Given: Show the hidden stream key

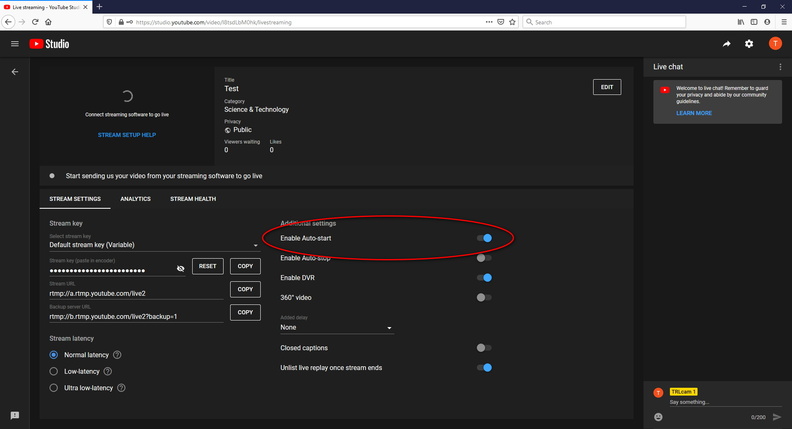Looking at the screenshot, I should (180, 268).
